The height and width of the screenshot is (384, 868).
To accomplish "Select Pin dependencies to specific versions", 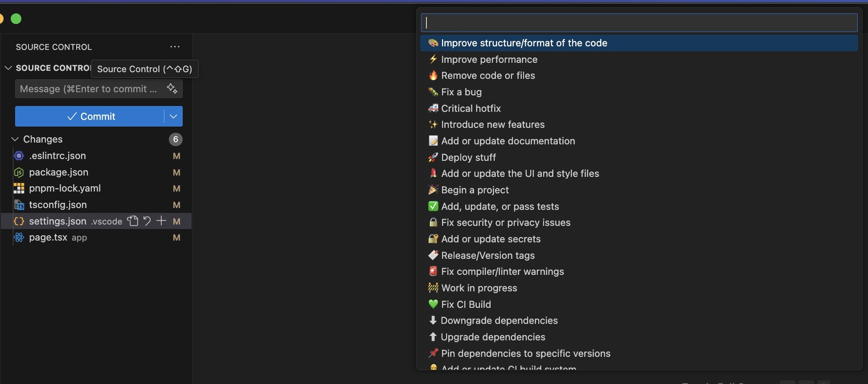I will pos(639,353).
